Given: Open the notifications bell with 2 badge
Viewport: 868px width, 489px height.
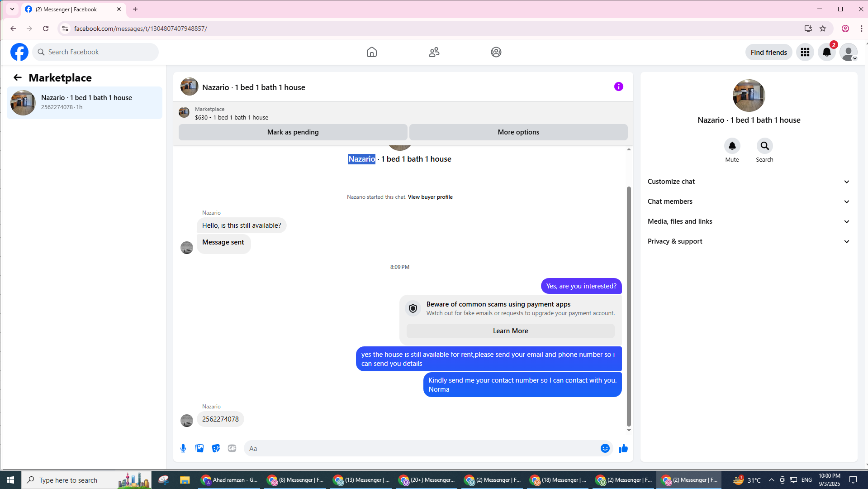Looking at the screenshot, I should 827,52.
